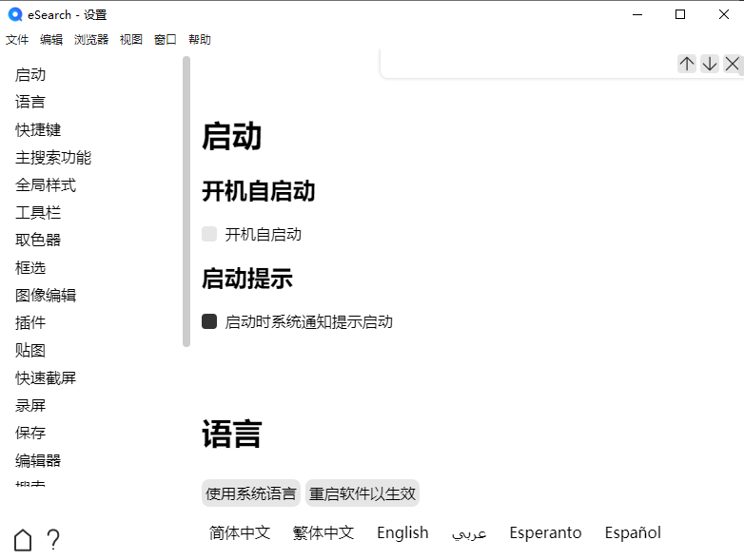This screenshot has height=560, width=744.
Task: Select English language
Action: pos(402,533)
